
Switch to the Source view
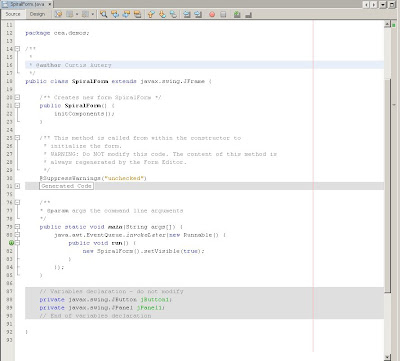click(13, 14)
